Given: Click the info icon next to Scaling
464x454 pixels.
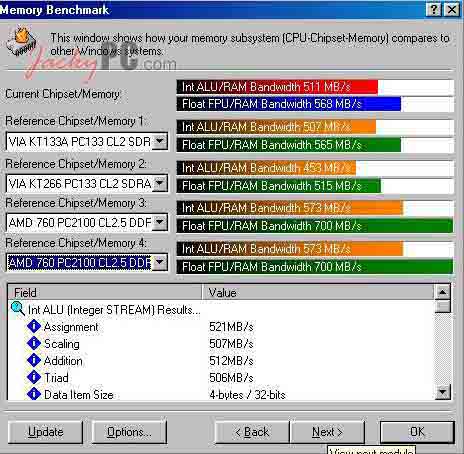Looking at the screenshot, I should click(x=34, y=343).
